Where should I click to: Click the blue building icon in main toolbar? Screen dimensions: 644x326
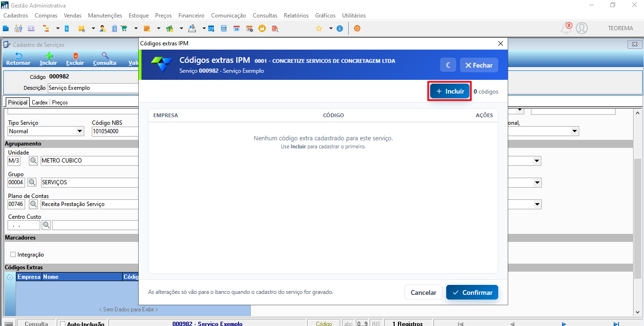(x=6, y=28)
